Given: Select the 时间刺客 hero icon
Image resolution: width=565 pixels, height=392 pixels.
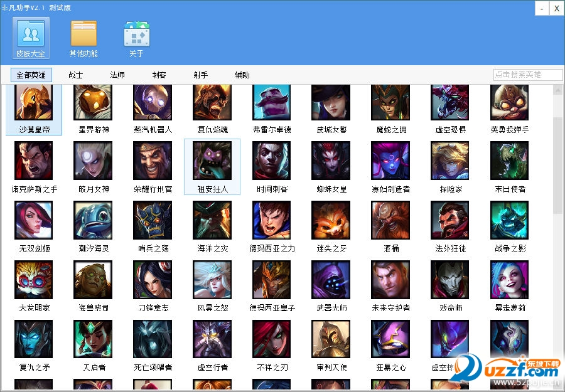Looking at the screenshot, I should click(272, 161).
